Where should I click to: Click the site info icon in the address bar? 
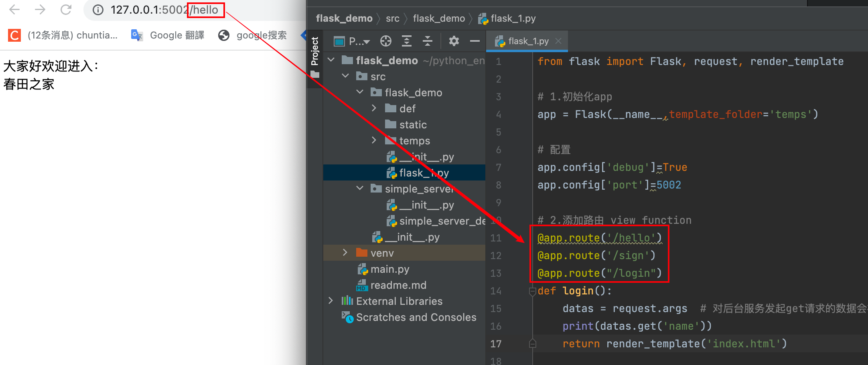(97, 10)
